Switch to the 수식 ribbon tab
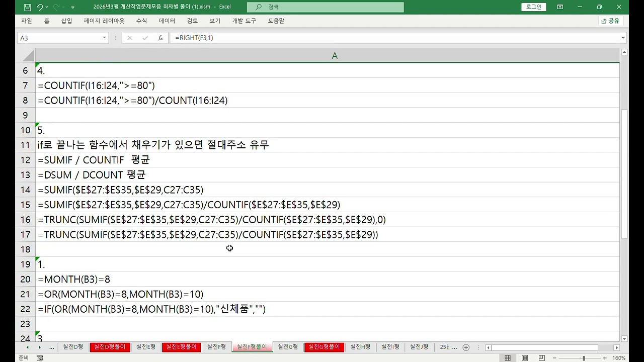Image resolution: width=644 pixels, height=362 pixels. pyautogui.click(x=141, y=21)
